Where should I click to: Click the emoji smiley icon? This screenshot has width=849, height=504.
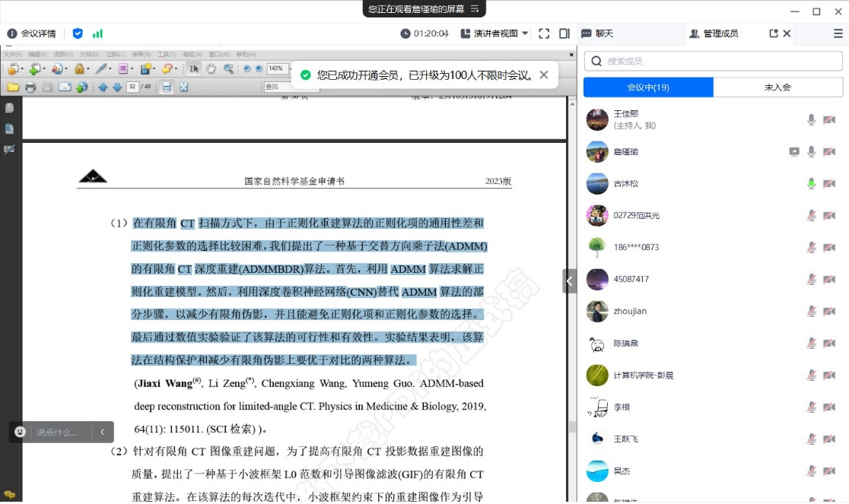click(21, 432)
